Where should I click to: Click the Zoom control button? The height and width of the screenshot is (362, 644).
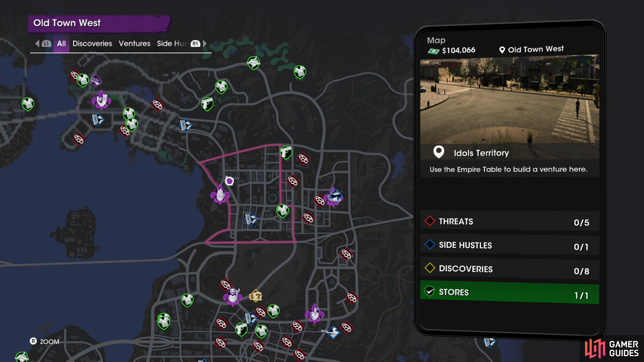coord(45,341)
